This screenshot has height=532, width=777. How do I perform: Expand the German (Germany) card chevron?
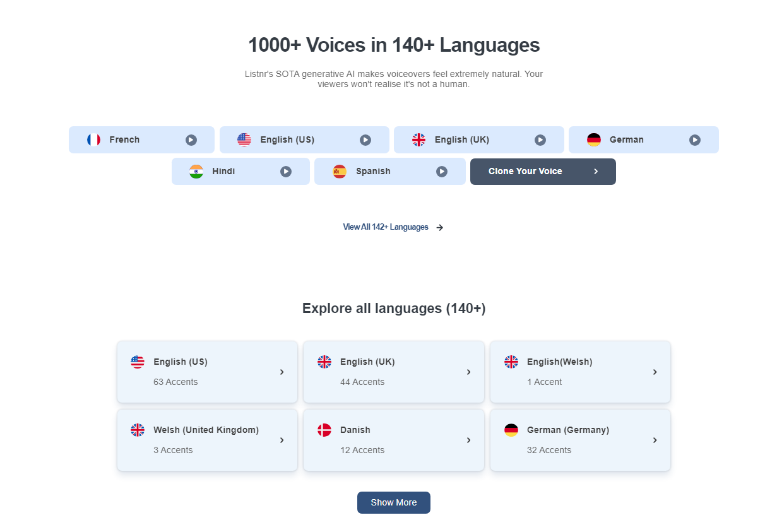coord(655,440)
